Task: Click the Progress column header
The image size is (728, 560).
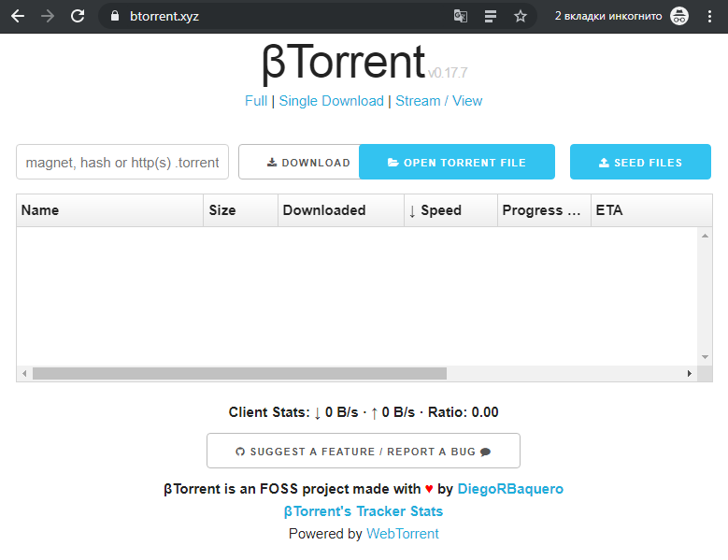Action: coord(544,210)
